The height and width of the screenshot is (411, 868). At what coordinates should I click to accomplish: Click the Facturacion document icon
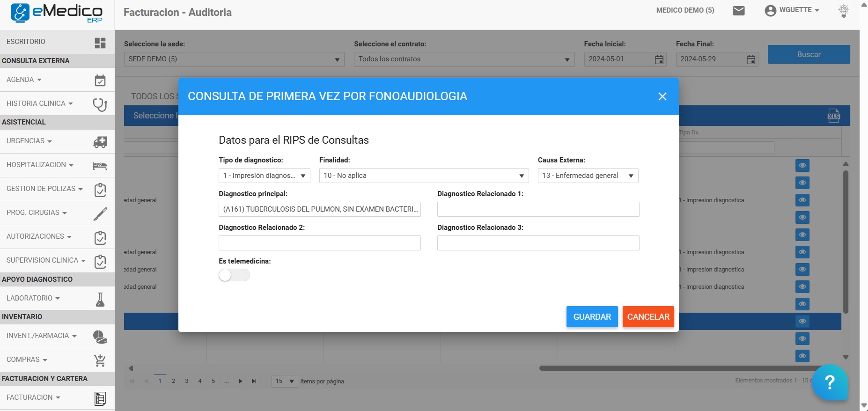click(100, 398)
